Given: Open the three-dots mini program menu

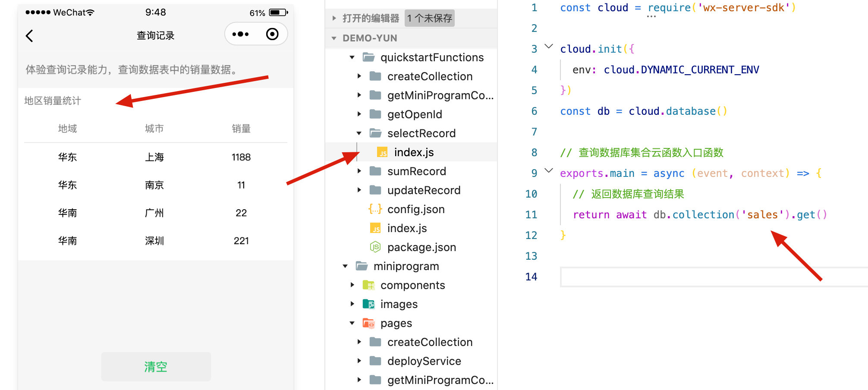Looking at the screenshot, I should (240, 34).
